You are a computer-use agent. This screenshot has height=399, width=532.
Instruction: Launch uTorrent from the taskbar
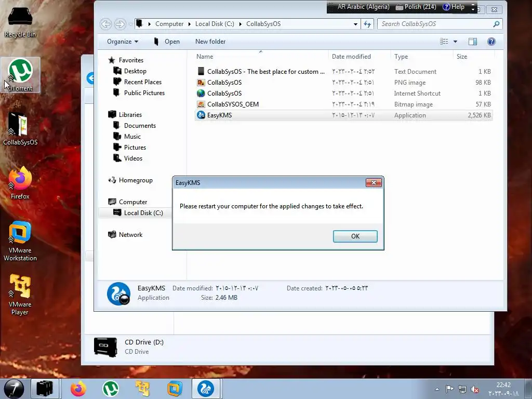point(110,389)
